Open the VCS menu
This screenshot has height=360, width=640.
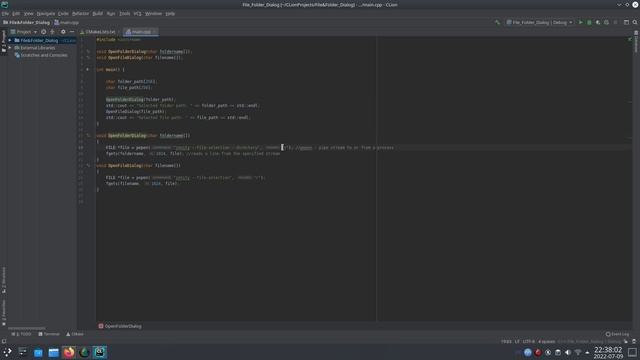tap(138, 13)
